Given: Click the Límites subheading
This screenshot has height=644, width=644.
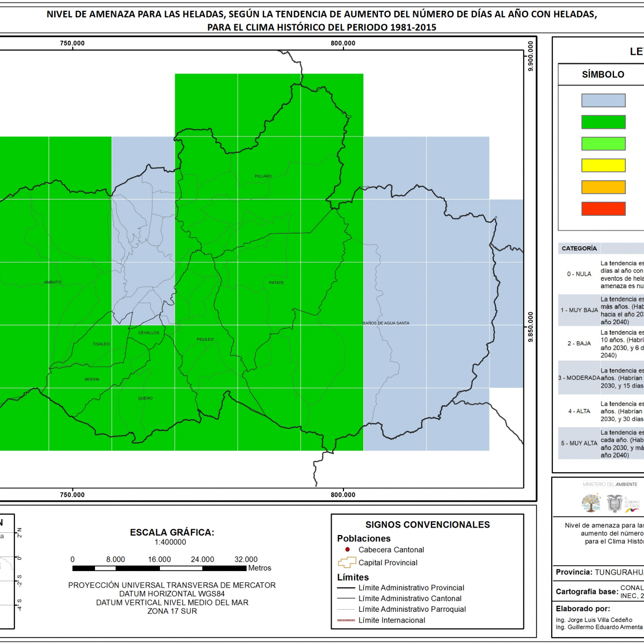Looking at the screenshot, I should (353, 577).
